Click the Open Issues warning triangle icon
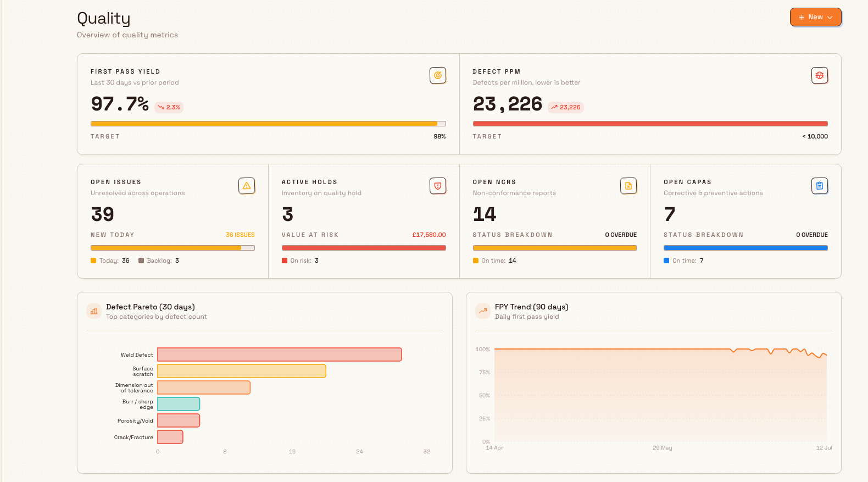Viewport: 868px width, 482px height. click(247, 186)
